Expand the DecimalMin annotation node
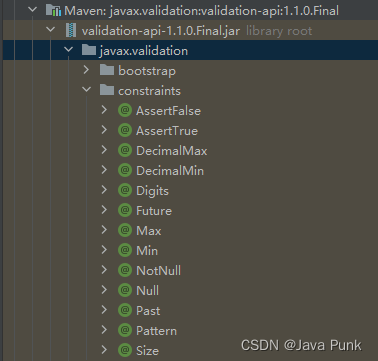The width and height of the screenshot is (378, 361). coord(105,170)
